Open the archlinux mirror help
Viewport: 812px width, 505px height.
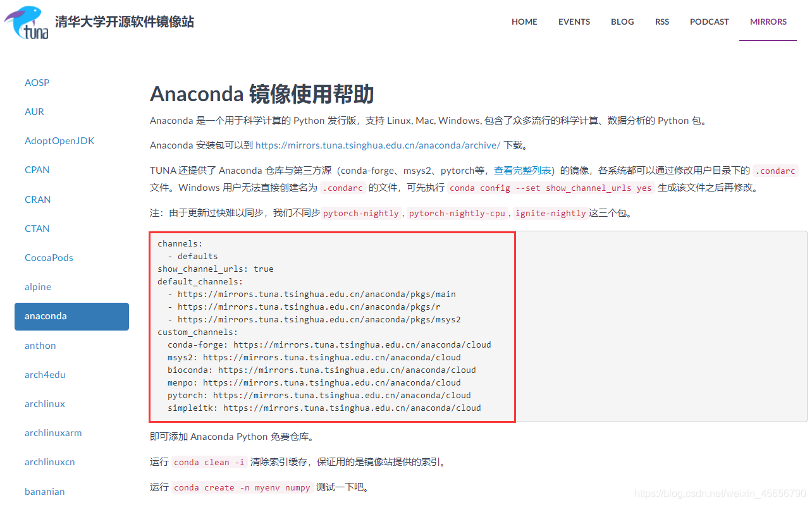(x=45, y=404)
